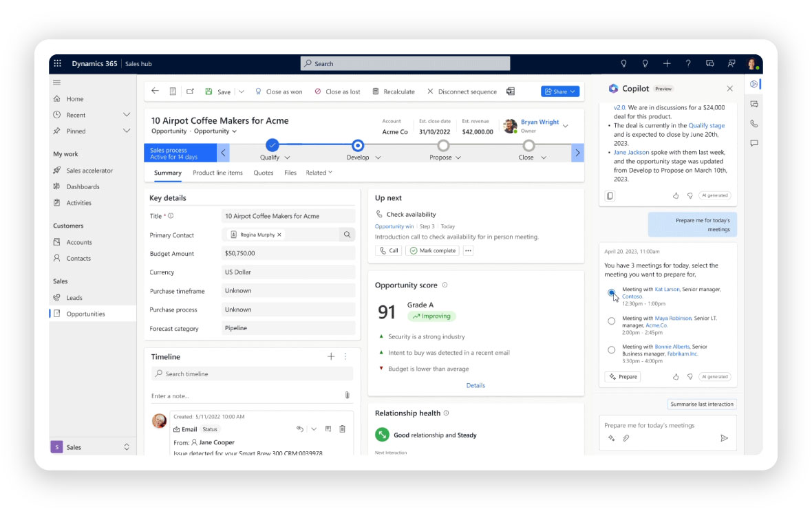Click the Prepare button in Copilot
Viewport: 812px width, 509px height.
pos(623,376)
